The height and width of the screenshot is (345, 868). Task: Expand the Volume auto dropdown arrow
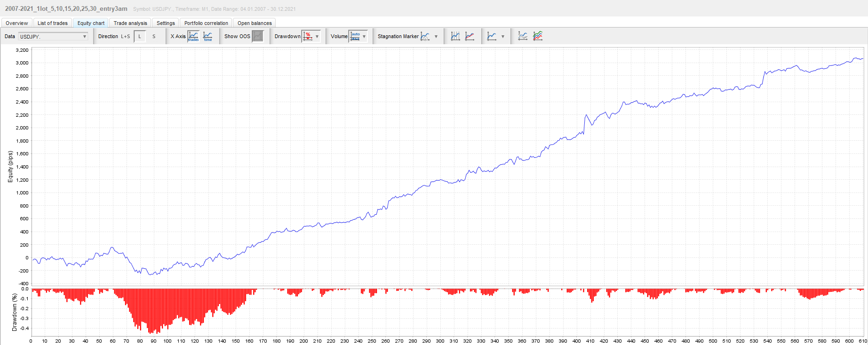click(x=364, y=36)
